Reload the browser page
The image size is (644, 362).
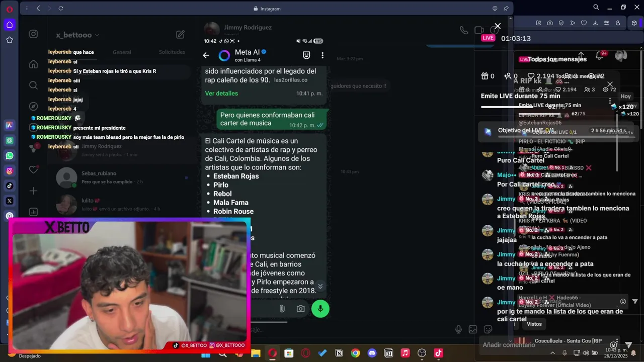pos(61,9)
